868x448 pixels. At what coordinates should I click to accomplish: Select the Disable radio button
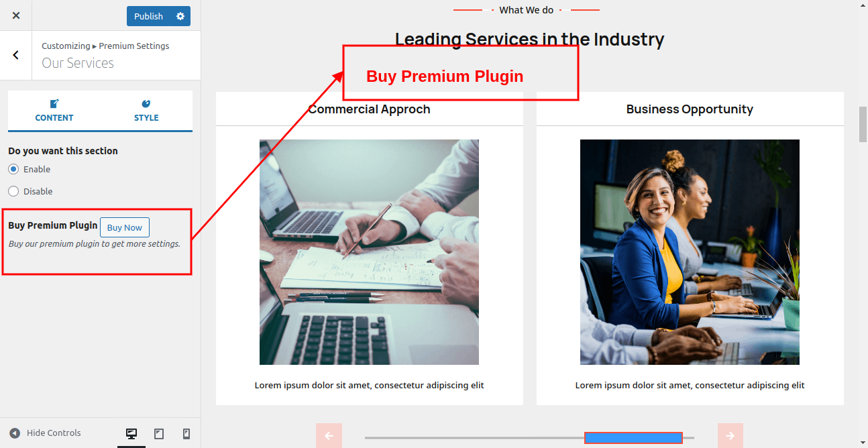13,191
